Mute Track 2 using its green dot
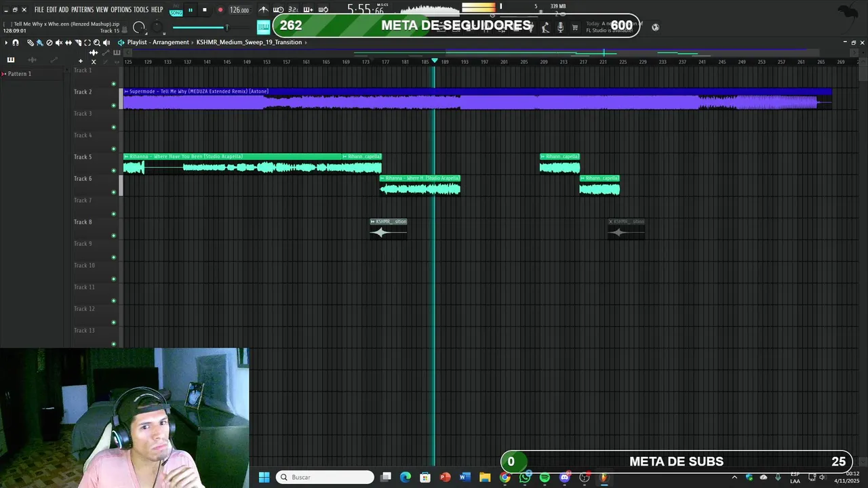The width and height of the screenshot is (868, 488). (113, 105)
